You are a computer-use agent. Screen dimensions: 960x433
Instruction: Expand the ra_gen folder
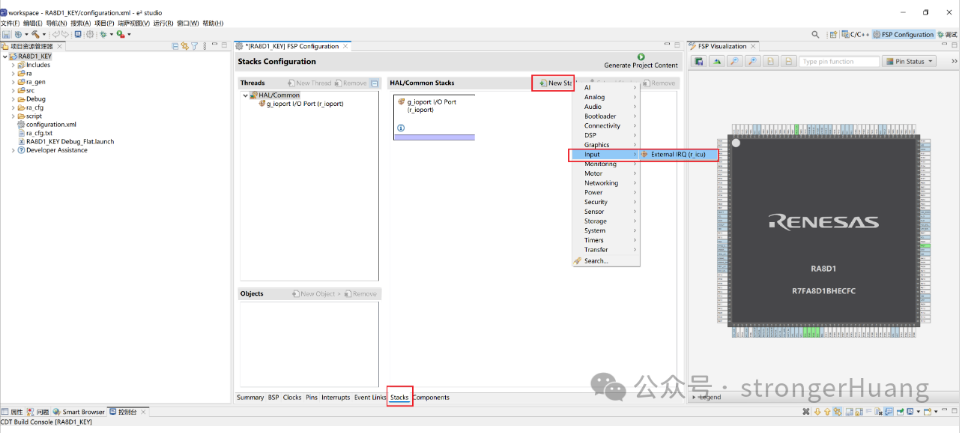pos(13,81)
